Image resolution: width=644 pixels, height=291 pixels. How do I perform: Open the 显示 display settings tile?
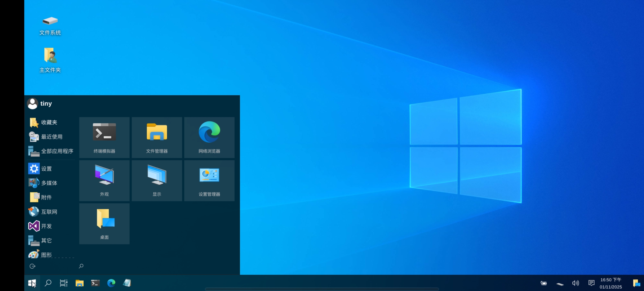click(x=157, y=181)
